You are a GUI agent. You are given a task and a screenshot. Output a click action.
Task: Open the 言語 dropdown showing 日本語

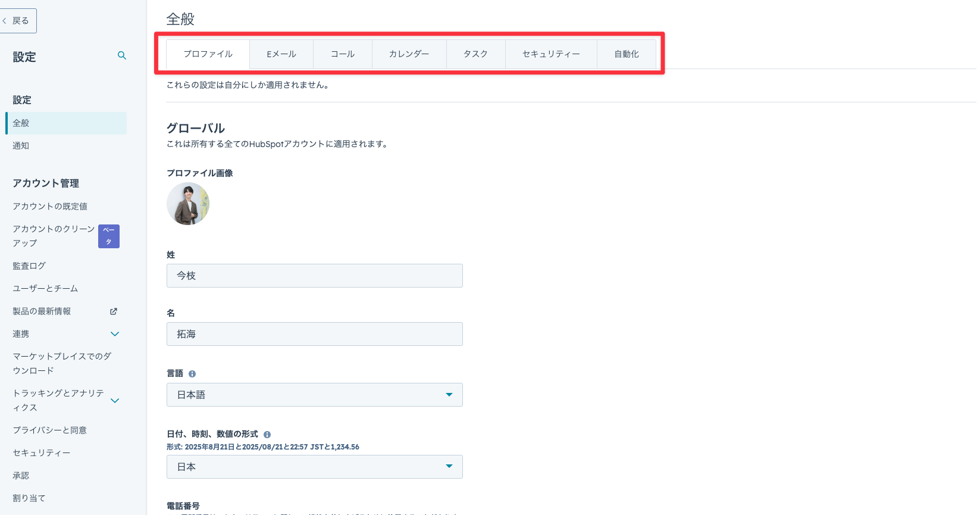pos(314,395)
